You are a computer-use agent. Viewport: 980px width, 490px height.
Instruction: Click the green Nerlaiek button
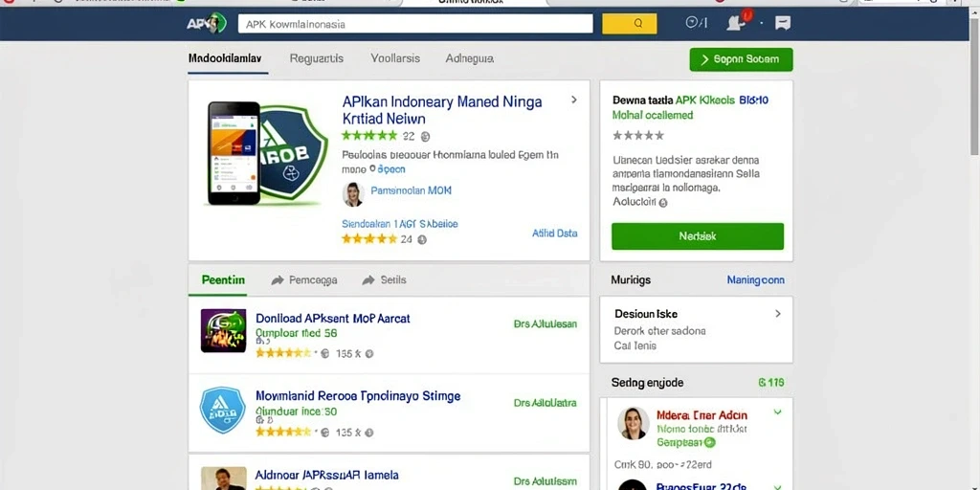pos(698,236)
